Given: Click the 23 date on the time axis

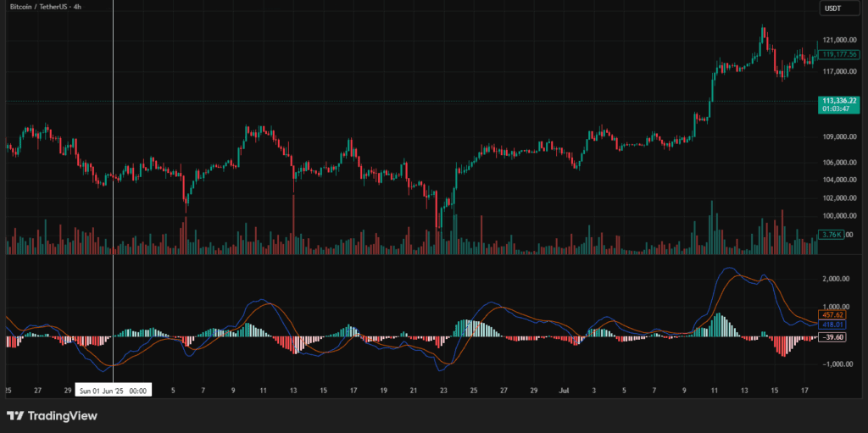Looking at the screenshot, I should (443, 391).
